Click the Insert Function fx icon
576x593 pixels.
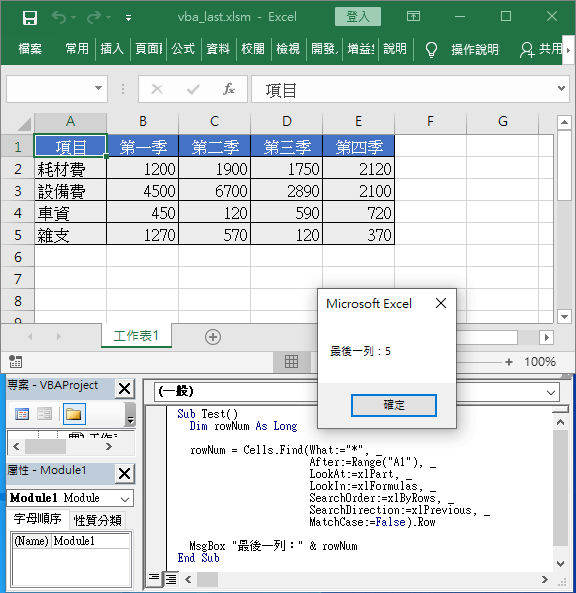click(229, 89)
